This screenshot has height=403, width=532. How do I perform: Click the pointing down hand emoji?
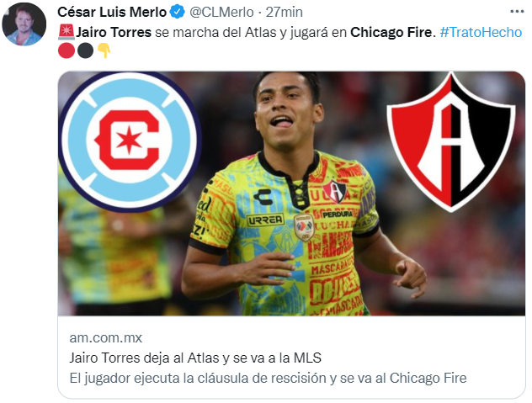tap(104, 51)
